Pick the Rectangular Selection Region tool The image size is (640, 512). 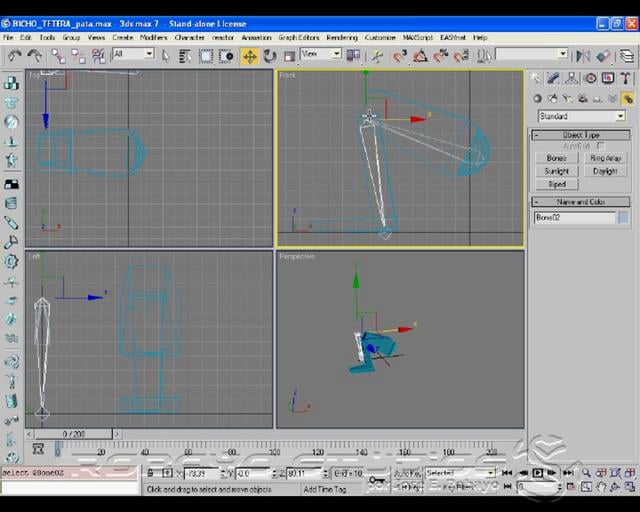pyautogui.click(x=206, y=56)
